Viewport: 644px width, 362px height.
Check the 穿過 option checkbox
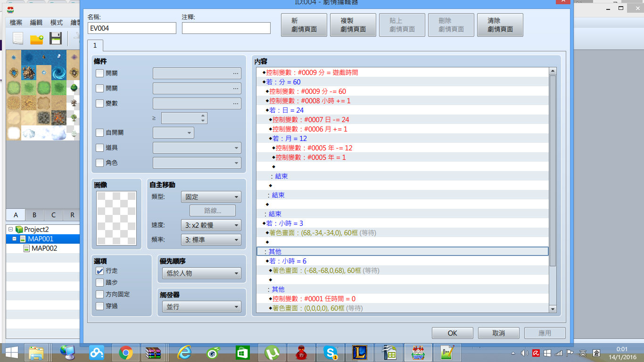(x=99, y=306)
